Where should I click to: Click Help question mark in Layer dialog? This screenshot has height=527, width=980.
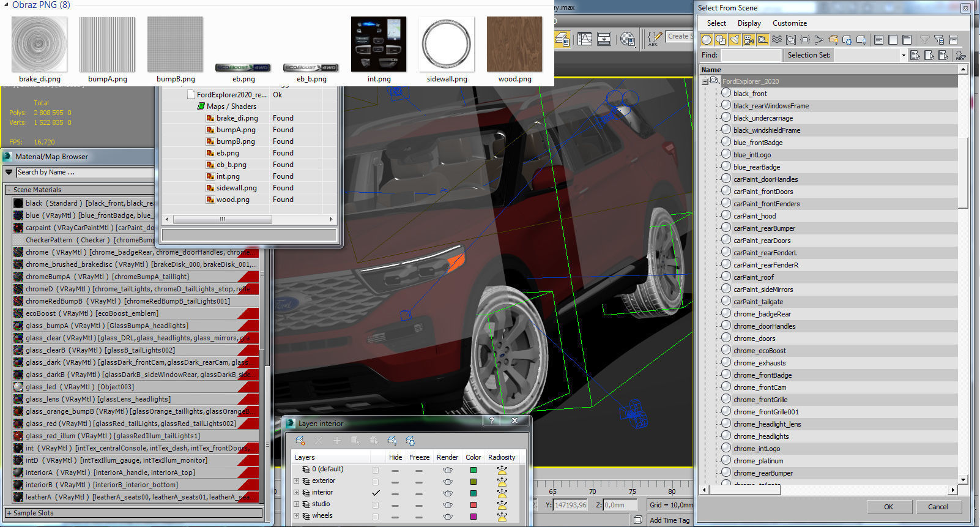click(491, 420)
